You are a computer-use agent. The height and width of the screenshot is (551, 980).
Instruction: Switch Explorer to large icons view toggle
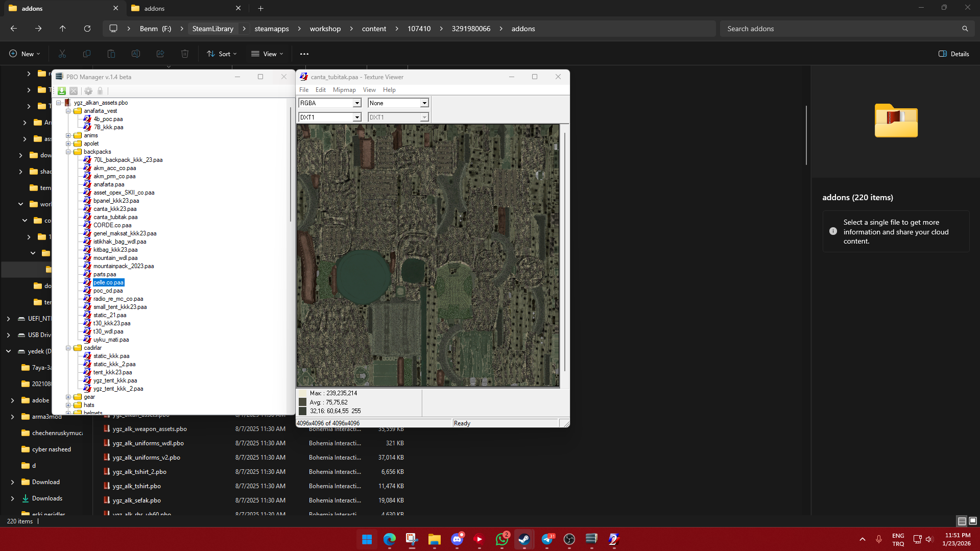coord(973,521)
